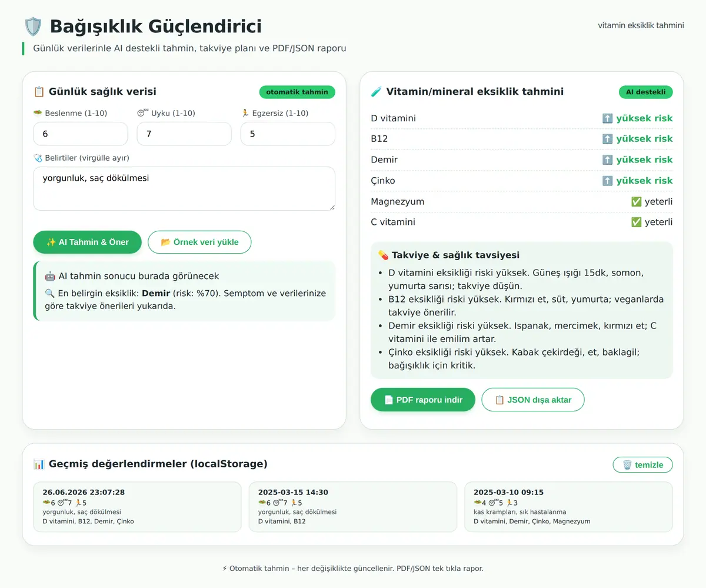706x588 pixels.
Task: Click the salad icon next to Beslenme
Action: [x=38, y=113]
